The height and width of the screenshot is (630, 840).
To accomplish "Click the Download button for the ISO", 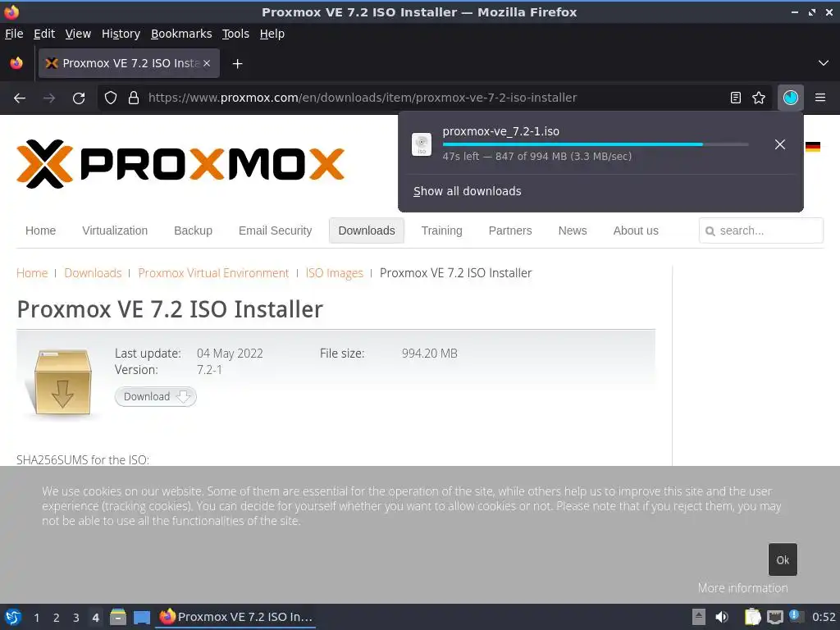I will [x=155, y=397].
